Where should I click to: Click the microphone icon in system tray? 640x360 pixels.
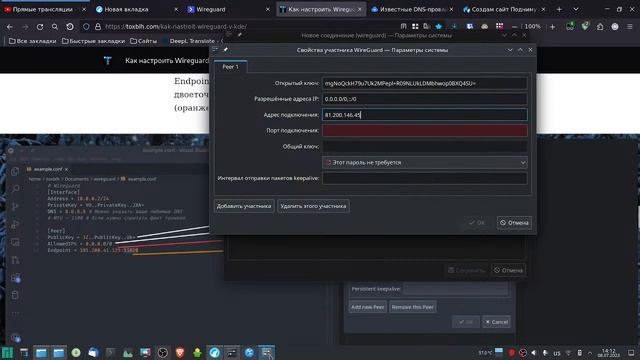545,353
